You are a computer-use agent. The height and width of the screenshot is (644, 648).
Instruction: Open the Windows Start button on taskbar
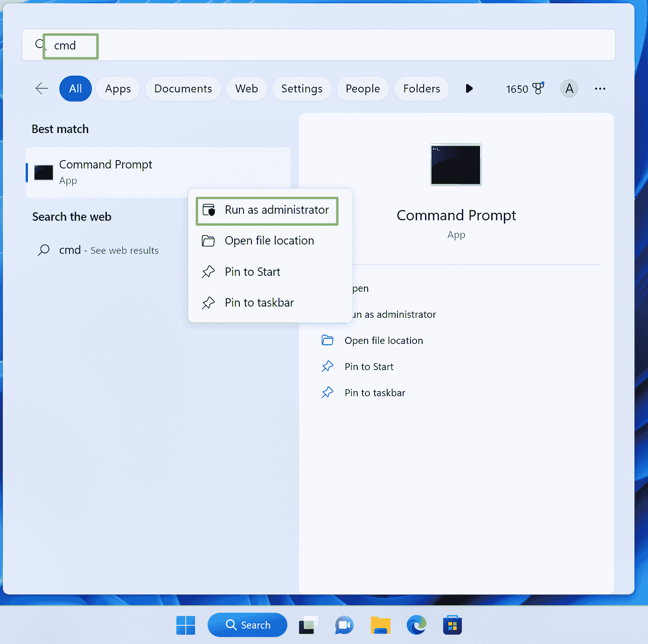pyautogui.click(x=186, y=625)
